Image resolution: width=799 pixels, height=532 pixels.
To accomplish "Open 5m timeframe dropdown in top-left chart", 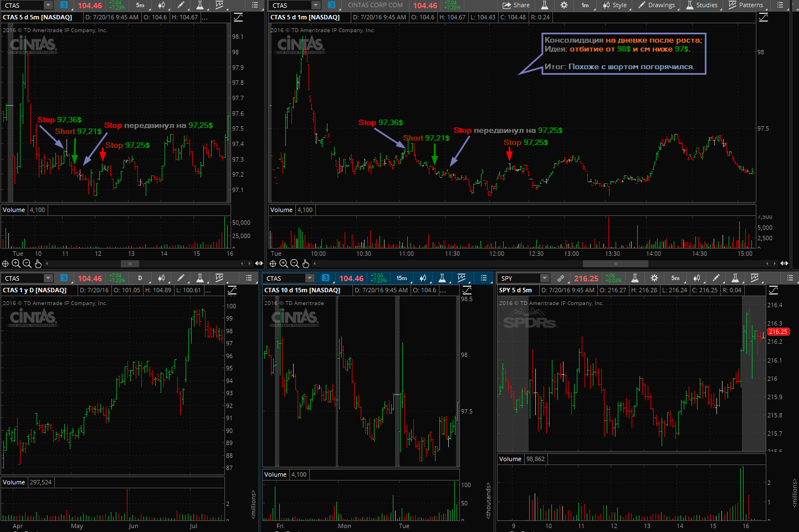I will pos(140,5).
